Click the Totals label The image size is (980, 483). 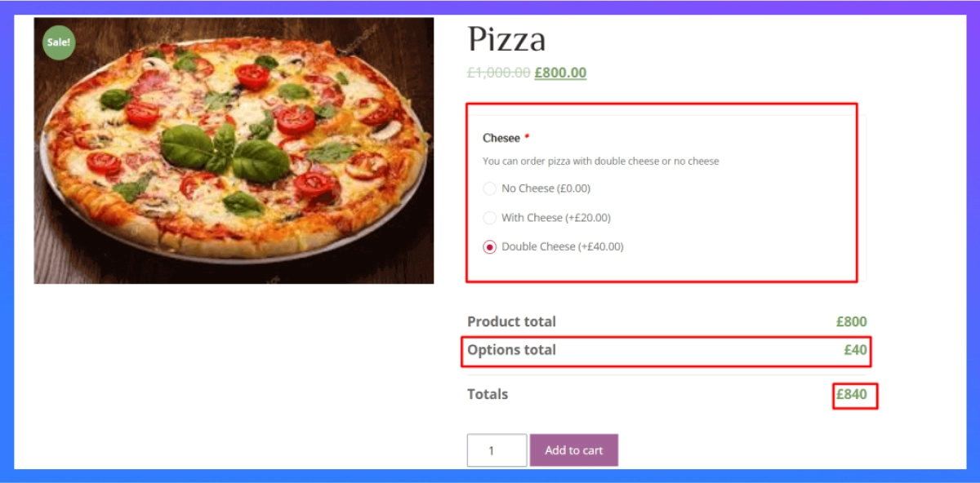point(488,394)
